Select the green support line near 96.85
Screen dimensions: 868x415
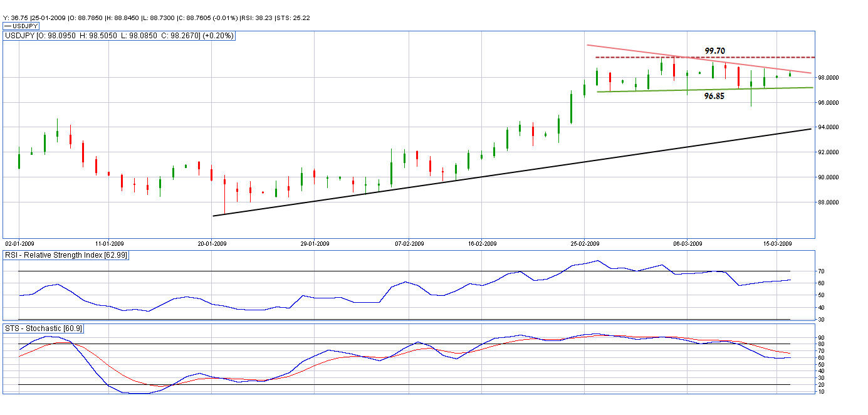[705, 90]
